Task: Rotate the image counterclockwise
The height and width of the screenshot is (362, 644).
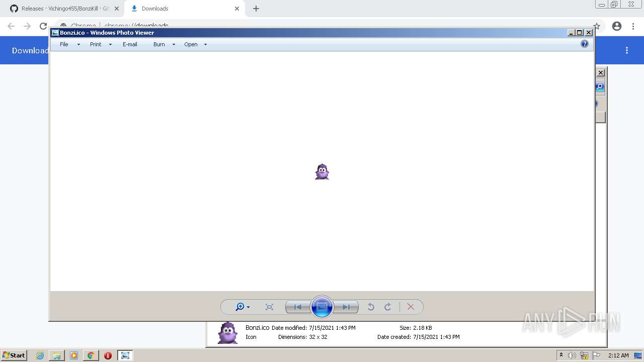Action: (371, 307)
